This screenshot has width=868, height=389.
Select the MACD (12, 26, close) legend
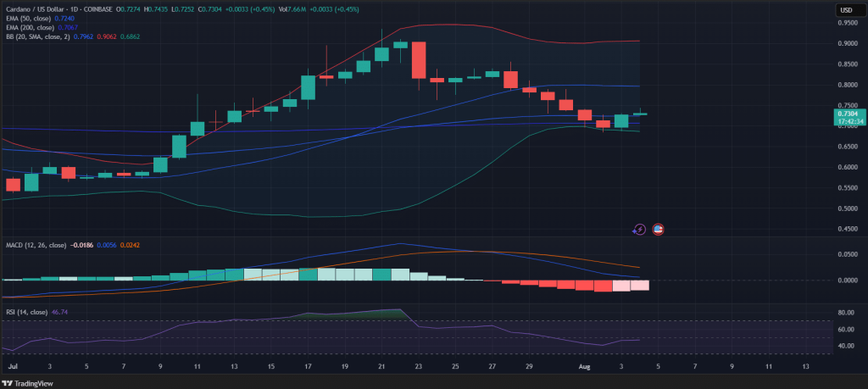(x=36, y=245)
